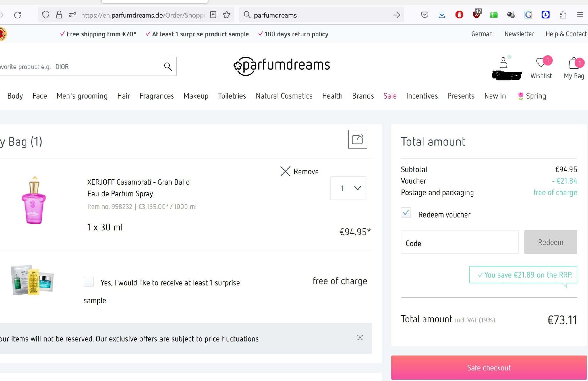Click the share bag icon

pos(357,139)
